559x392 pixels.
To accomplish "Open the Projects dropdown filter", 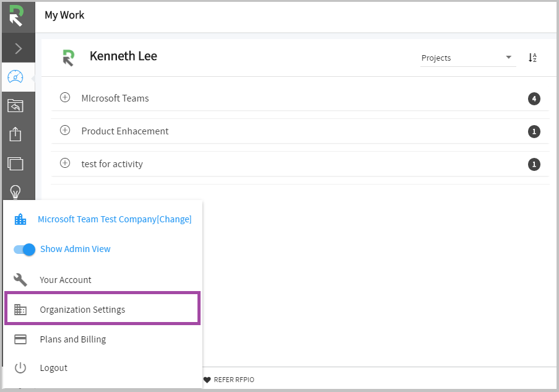I will pyautogui.click(x=467, y=58).
